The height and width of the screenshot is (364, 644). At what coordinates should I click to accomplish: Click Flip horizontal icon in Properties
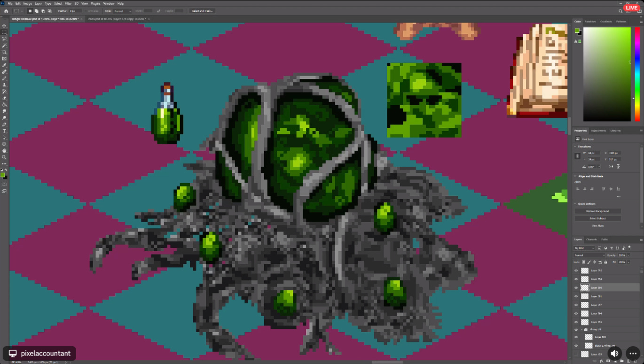(x=611, y=166)
